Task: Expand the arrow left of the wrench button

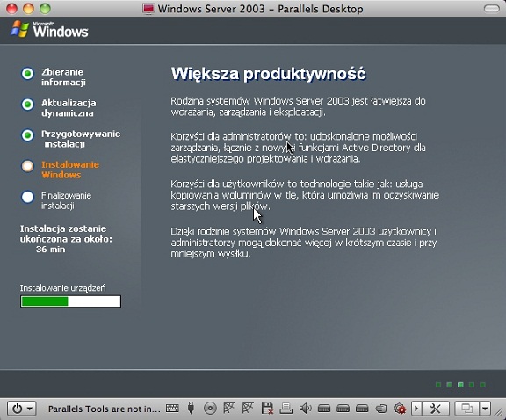Action: tap(416, 409)
